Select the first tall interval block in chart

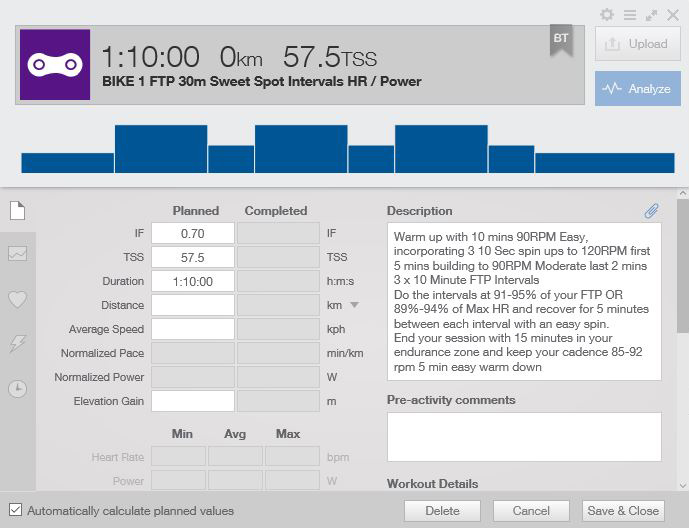tap(161, 149)
